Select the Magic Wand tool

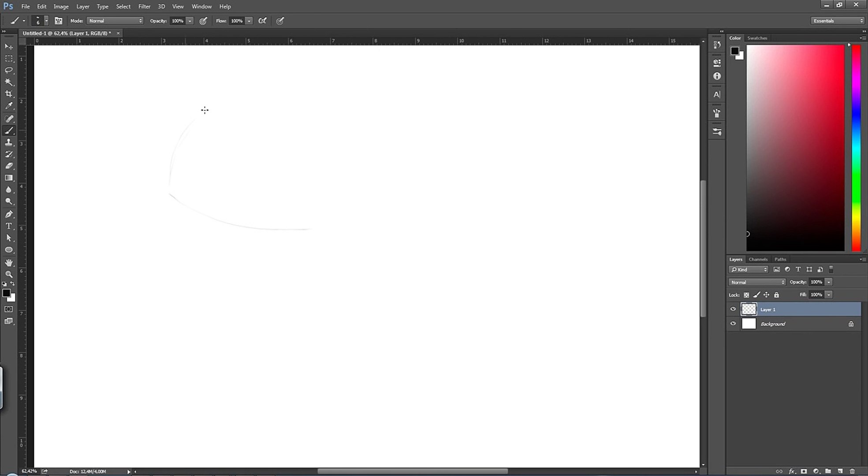[x=9, y=82]
